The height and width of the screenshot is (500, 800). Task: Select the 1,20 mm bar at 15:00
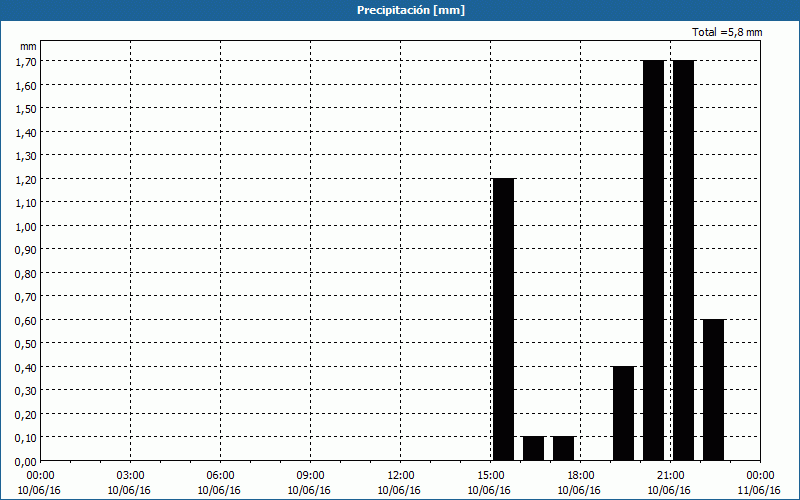click(x=504, y=319)
